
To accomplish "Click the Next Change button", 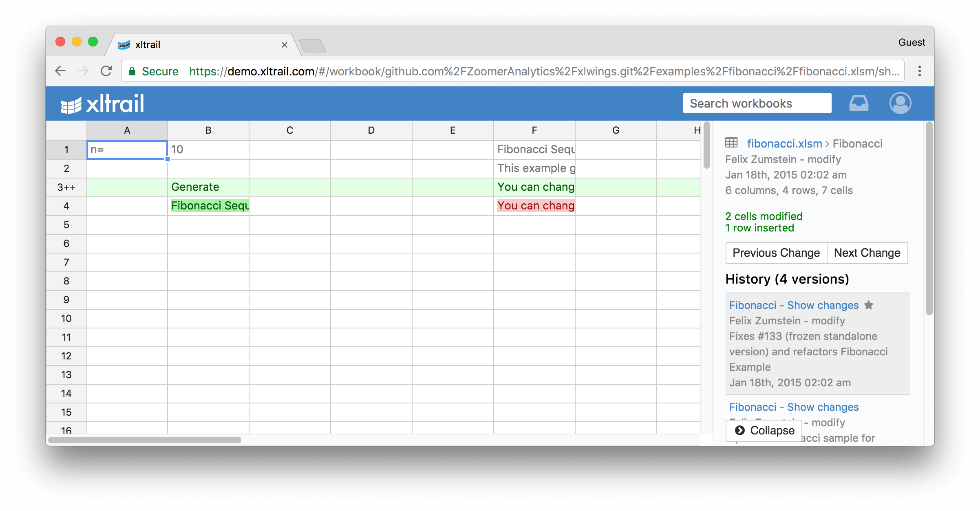I will click(x=867, y=253).
